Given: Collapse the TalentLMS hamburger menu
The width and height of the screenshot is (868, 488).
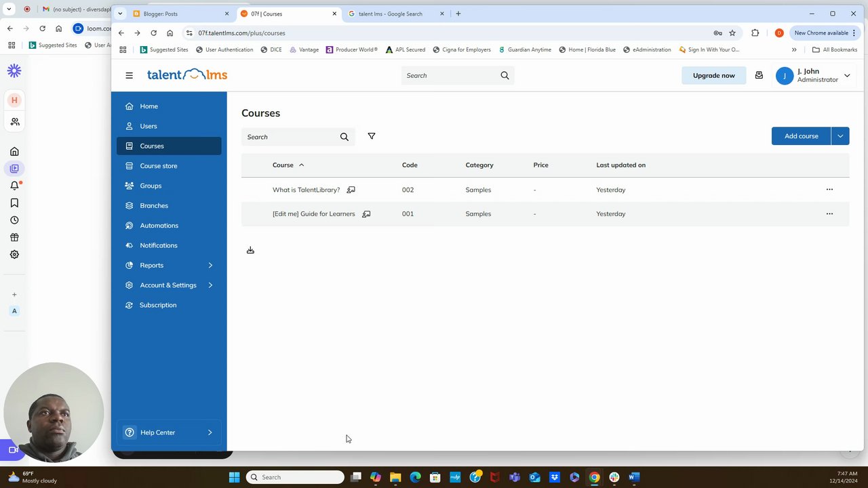Looking at the screenshot, I should [x=129, y=75].
